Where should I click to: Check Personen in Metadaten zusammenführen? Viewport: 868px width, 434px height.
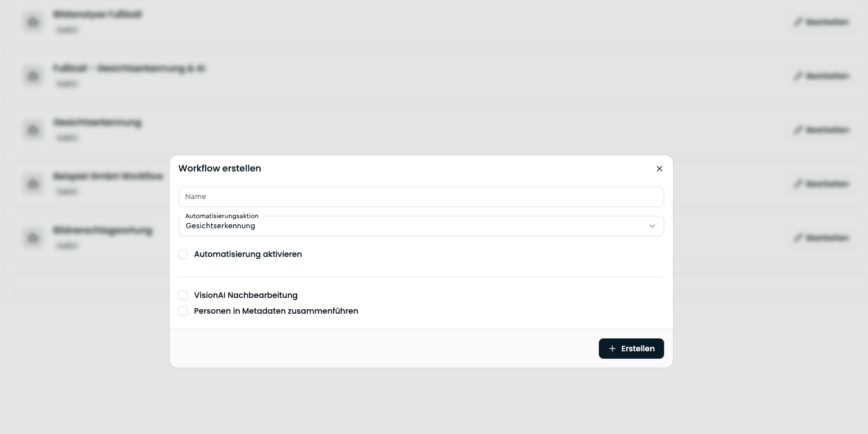coord(183,311)
